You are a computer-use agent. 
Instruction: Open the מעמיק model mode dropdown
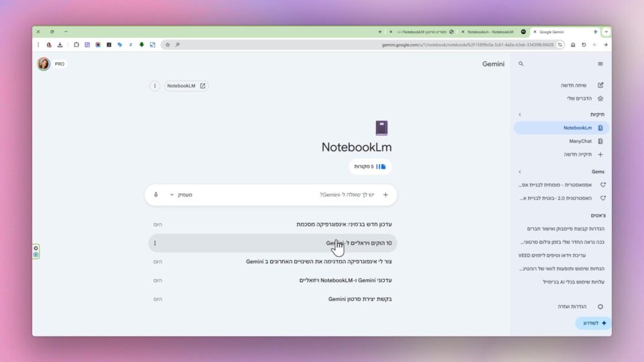click(181, 195)
